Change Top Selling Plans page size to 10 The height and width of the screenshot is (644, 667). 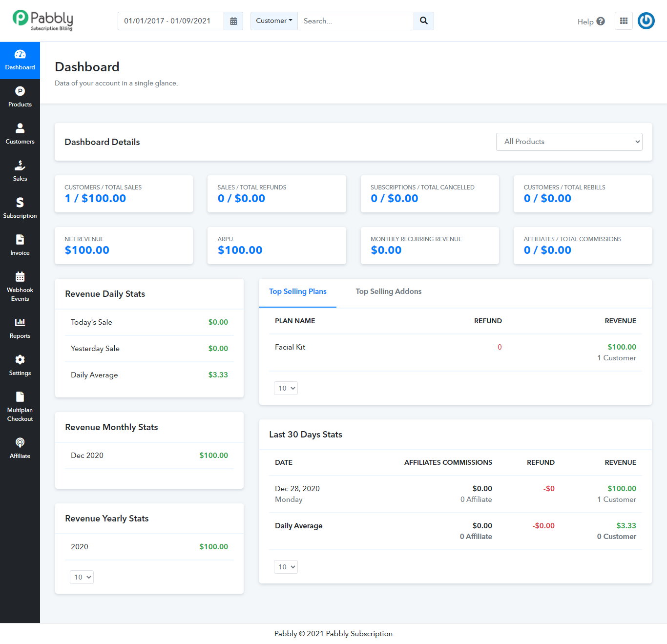click(x=286, y=388)
